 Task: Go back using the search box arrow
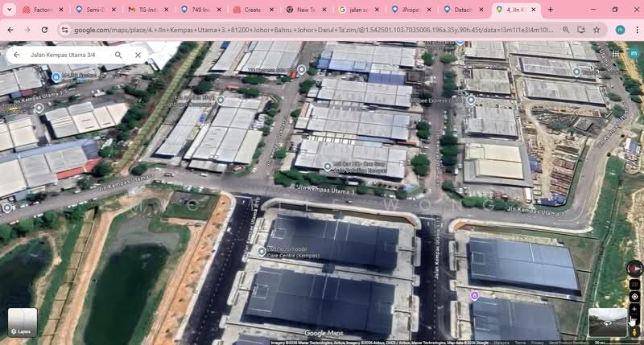coord(16,55)
